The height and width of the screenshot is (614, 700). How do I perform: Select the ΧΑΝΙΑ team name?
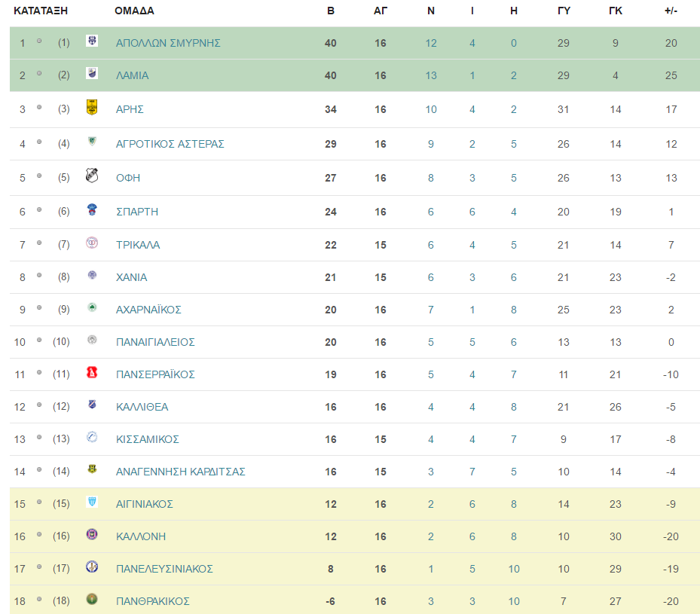pos(131,277)
